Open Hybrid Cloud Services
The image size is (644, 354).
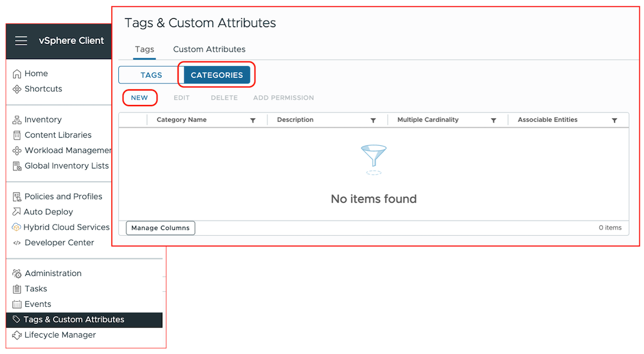(x=67, y=227)
